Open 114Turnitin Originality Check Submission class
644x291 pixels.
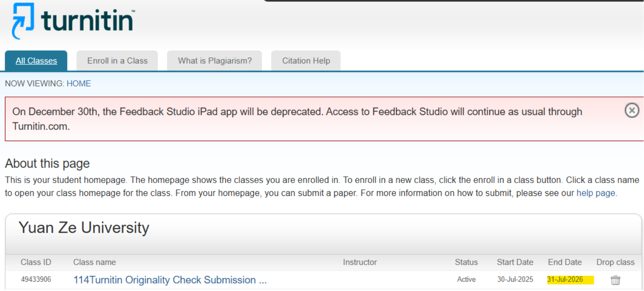pyautogui.click(x=170, y=280)
